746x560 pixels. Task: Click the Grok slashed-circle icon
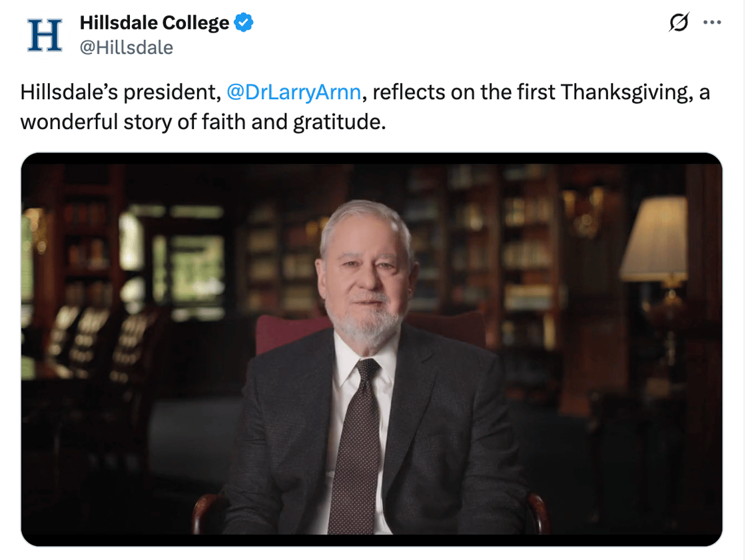[x=678, y=23]
